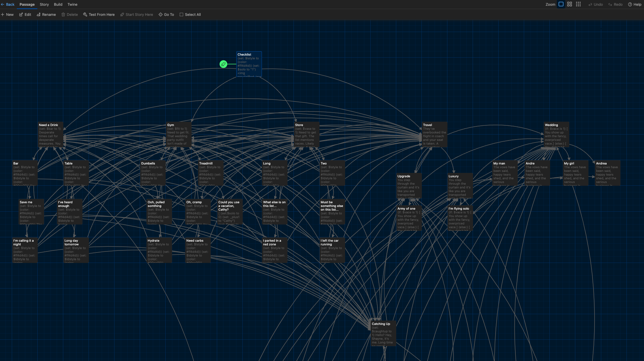Select the Catching Up passage card
The width and height of the screenshot is (644, 361).
(383, 333)
